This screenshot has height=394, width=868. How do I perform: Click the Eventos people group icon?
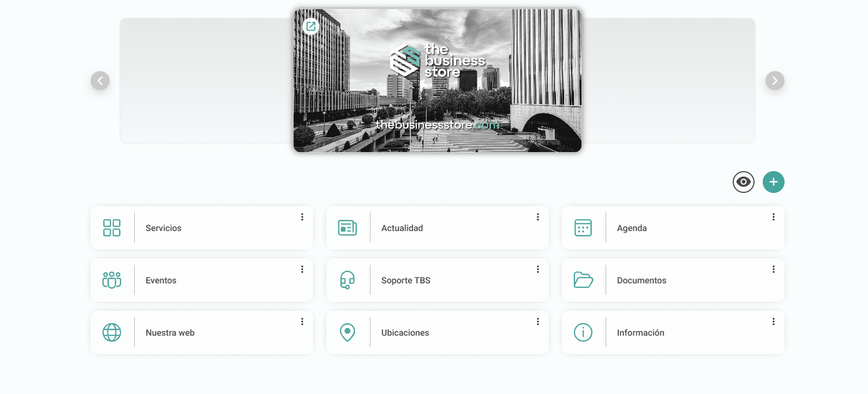pyautogui.click(x=112, y=280)
